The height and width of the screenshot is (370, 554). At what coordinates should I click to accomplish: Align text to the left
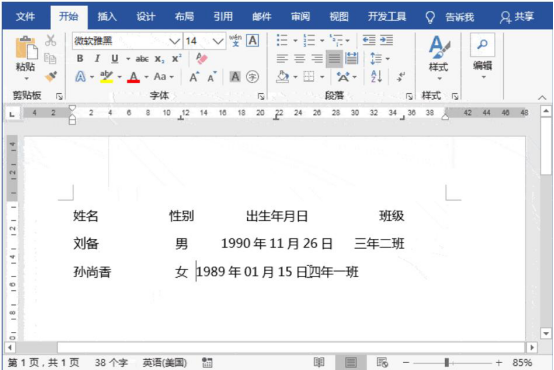coord(282,58)
